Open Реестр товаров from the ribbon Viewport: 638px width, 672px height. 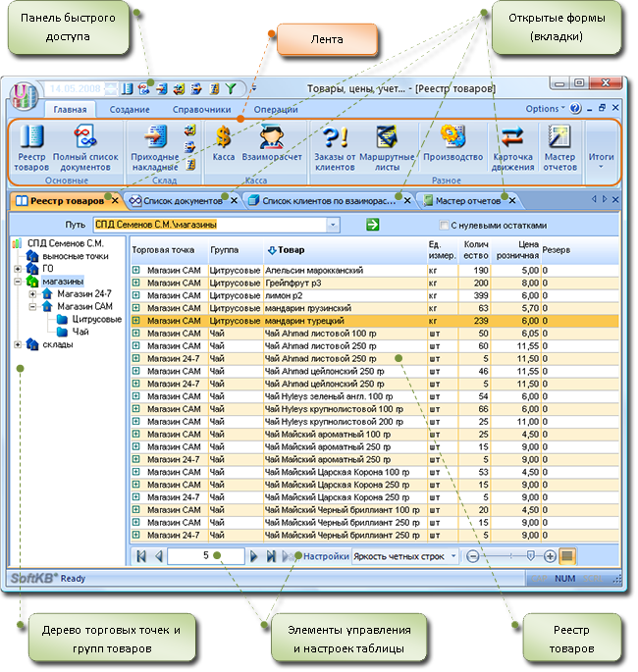[31, 147]
